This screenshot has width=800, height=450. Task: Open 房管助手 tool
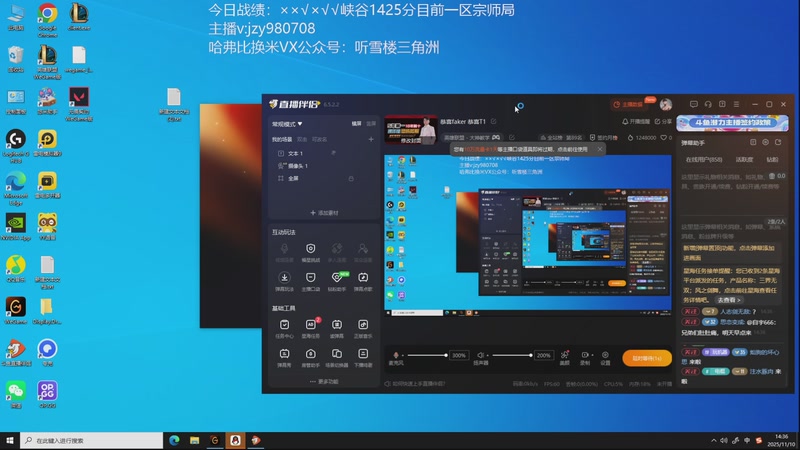coord(310,358)
